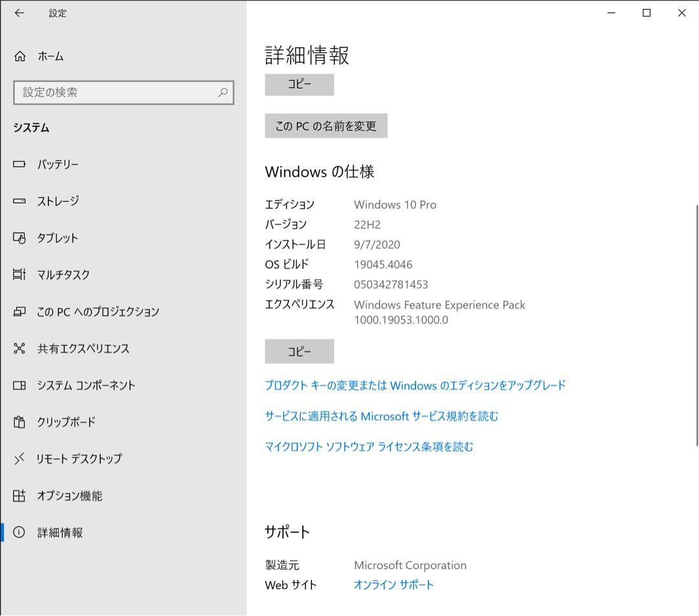
Task: Open the オンライン サポート link
Action: click(x=394, y=584)
